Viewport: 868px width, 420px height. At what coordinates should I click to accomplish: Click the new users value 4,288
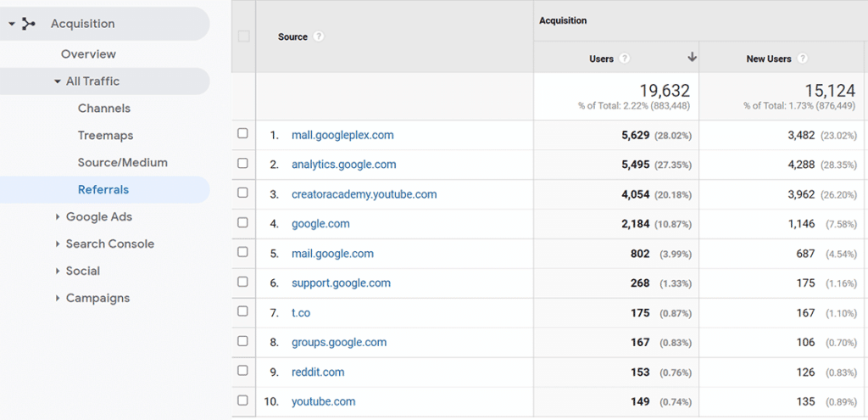pos(801,165)
